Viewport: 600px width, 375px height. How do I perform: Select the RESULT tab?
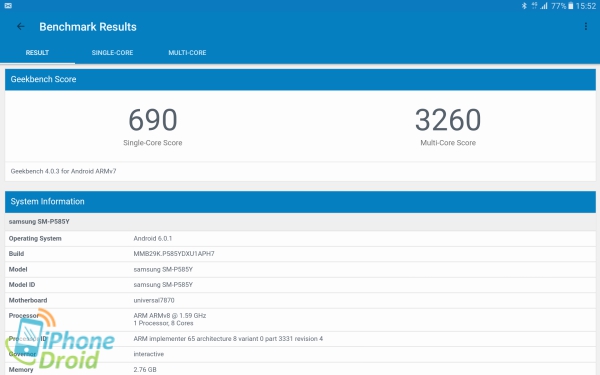pyautogui.click(x=37, y=53)
